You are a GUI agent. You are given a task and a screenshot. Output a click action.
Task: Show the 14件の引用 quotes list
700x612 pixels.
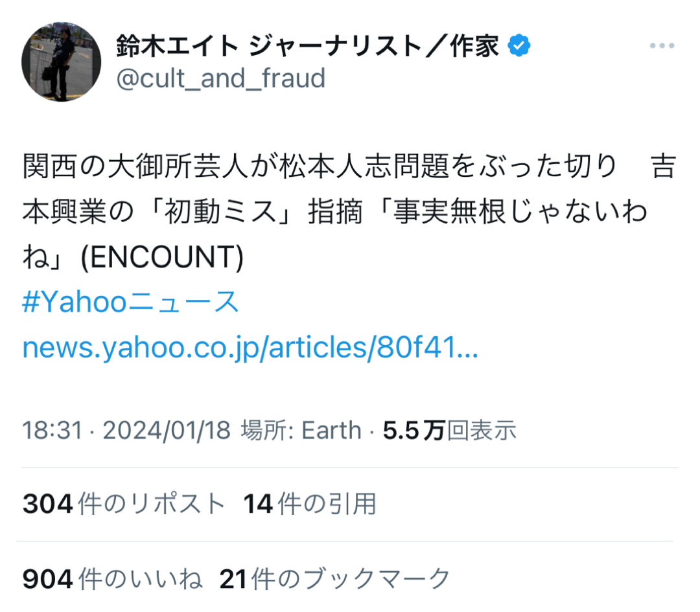click(x=310, y=504)
